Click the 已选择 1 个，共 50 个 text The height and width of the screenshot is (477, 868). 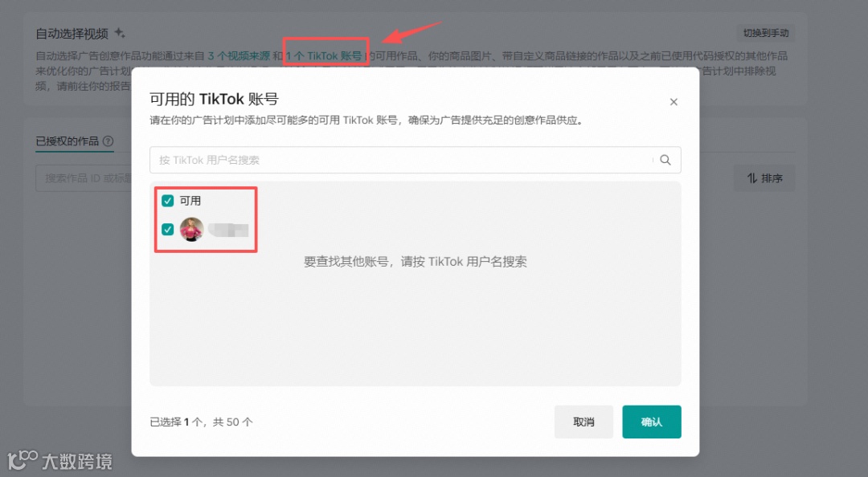point(201,422)
